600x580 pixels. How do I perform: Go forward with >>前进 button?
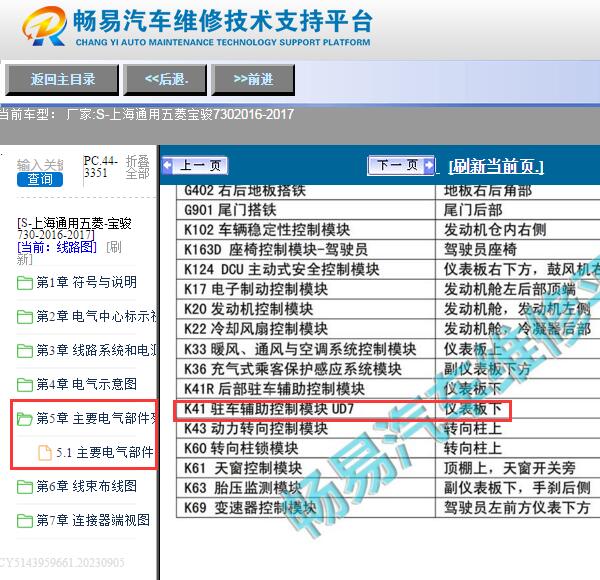[x=253, y=80]
